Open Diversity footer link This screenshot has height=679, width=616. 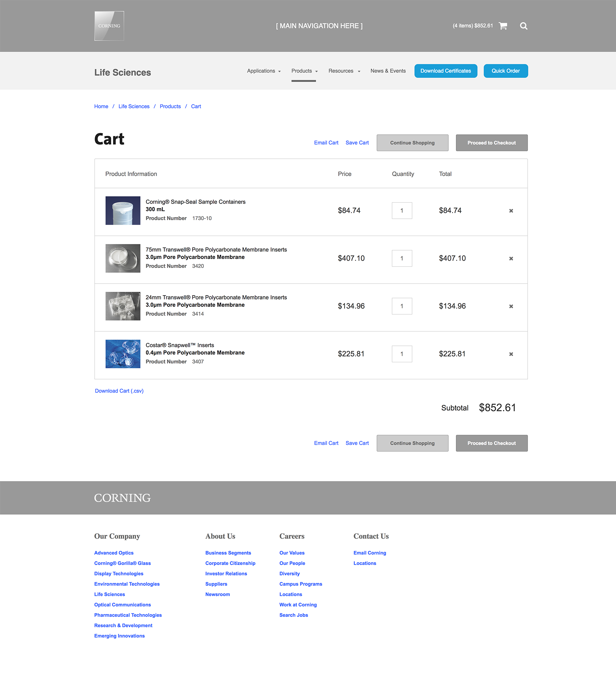point(290,573)
